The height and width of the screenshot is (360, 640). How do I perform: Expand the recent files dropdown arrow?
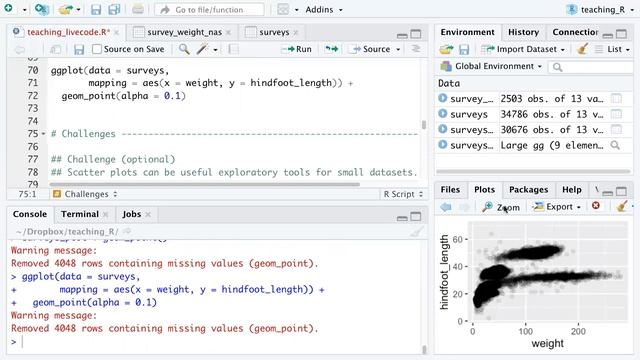[78, 9]
